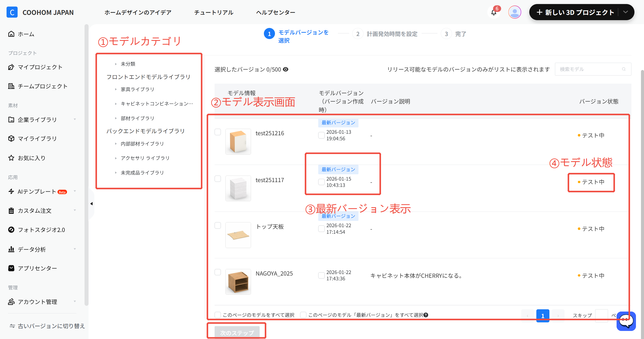The height and width of the screenshot is (339, 644).
Task: Expand the データ分析 sidebar arrow
Action: click(x=75, y=249)
